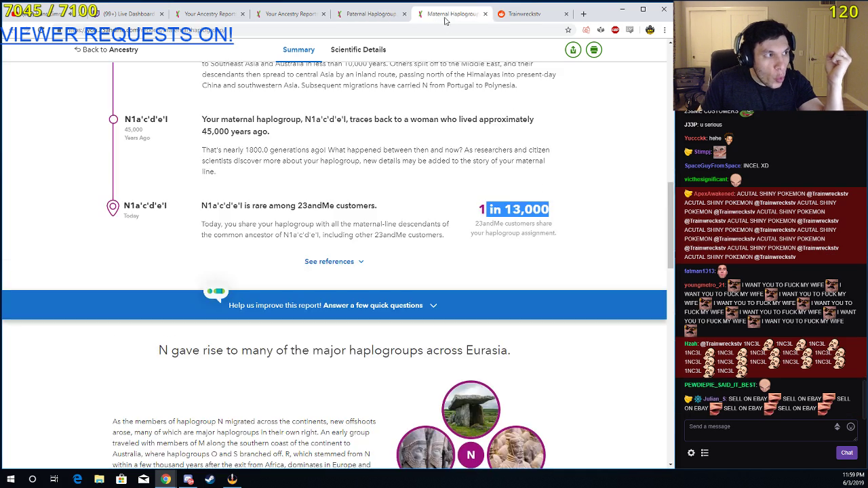Screen dimensions: 868x488
Task: Open Chrome's three-dot menu
Action: 665,30
